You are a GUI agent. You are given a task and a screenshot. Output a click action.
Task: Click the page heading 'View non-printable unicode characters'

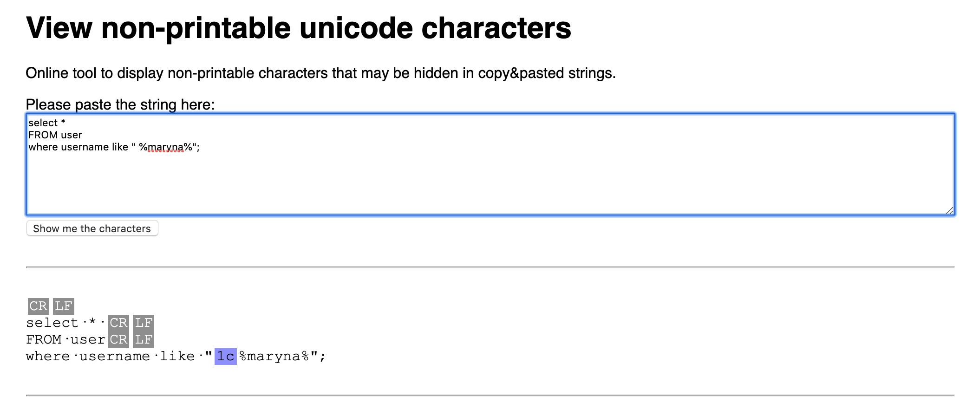pos(300,29)
